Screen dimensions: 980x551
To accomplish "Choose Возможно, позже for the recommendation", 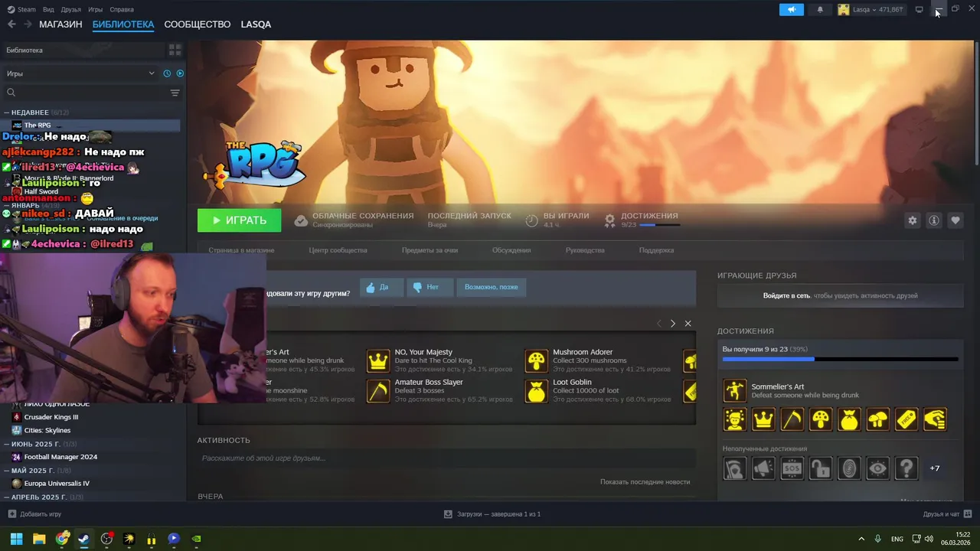I will (x=491, y=287).
